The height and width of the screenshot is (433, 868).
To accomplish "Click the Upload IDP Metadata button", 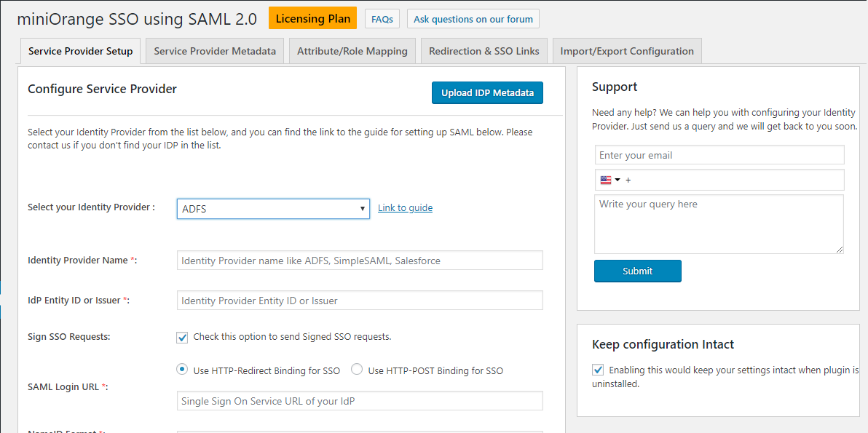I will click(x=488, y=93).
